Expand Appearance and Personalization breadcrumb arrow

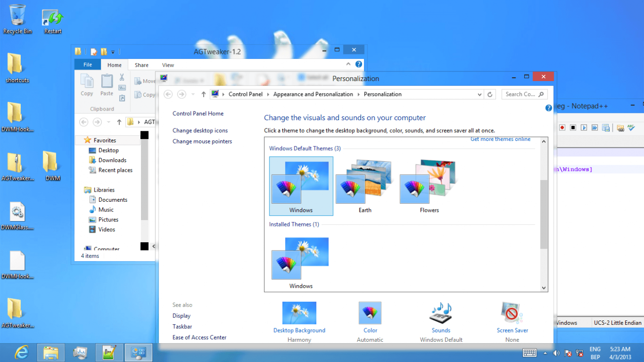click(x=359, y=95)
